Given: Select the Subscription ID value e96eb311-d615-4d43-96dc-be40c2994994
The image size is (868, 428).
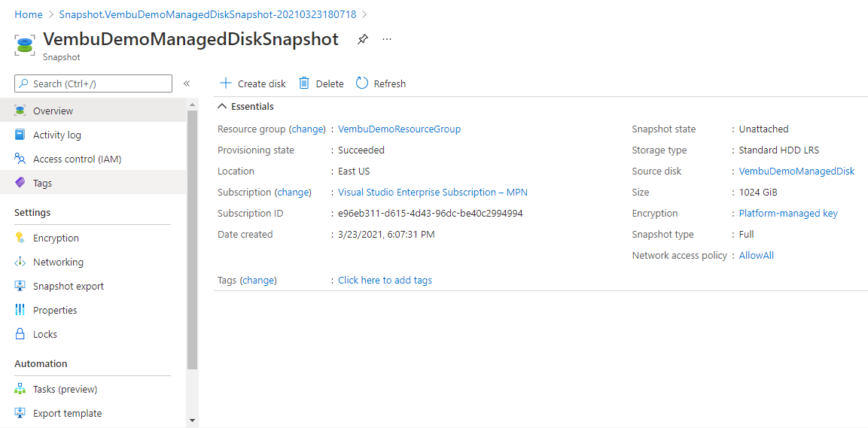Looking at the screenshot, I should click(430, 213).
